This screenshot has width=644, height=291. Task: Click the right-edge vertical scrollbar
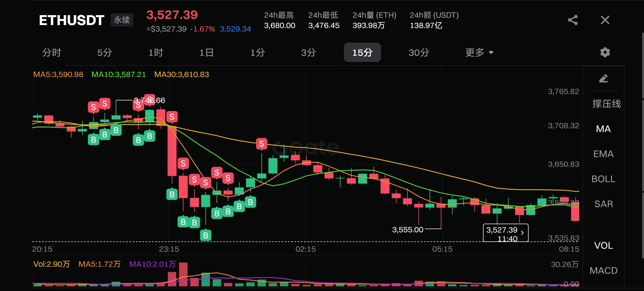(x=642, y=145)
